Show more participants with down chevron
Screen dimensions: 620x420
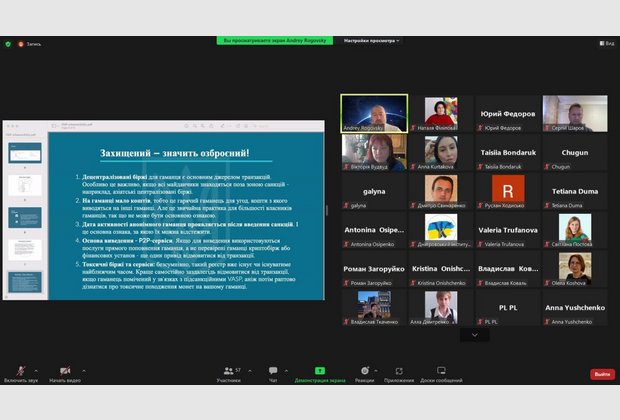click(x=474, y=335)
